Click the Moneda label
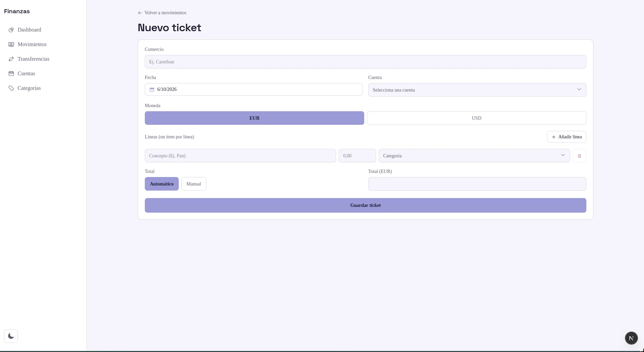 pyautogui.click(x=153, y=106)
